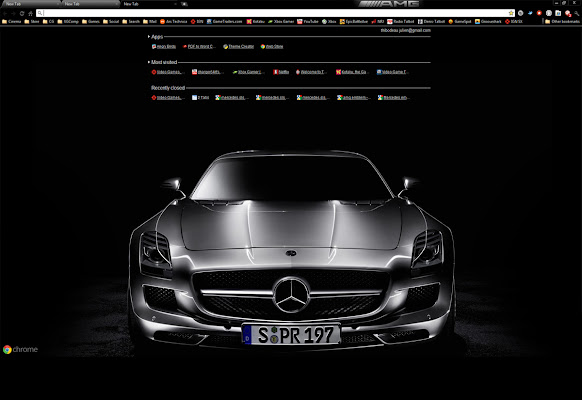Open the Netflix most visited link
Image resolution: width=582 pixels, height=400 pixels.
pos(281,72)
